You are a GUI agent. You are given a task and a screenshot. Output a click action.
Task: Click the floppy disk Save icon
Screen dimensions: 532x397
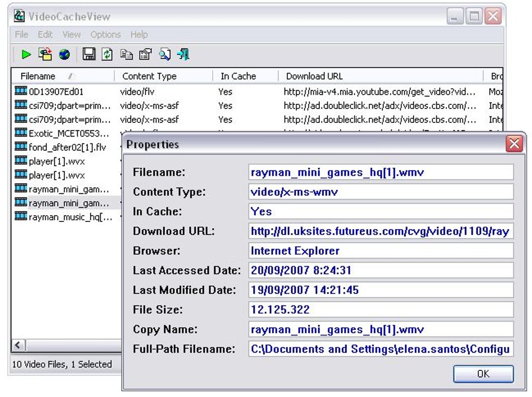coord(89,54)
